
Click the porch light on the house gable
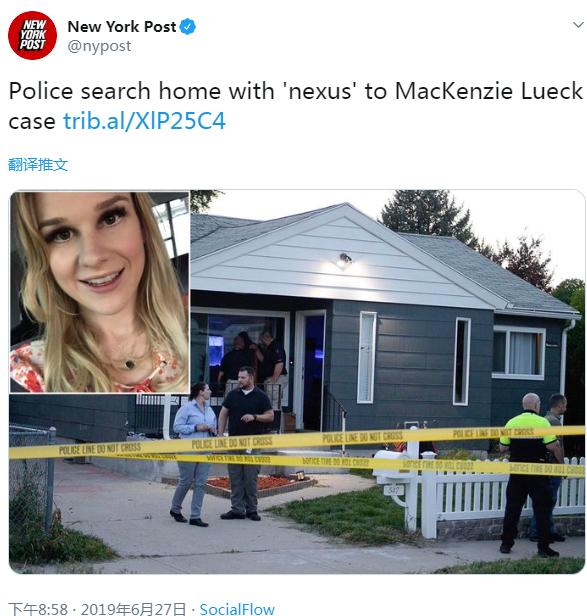[344, 260]
